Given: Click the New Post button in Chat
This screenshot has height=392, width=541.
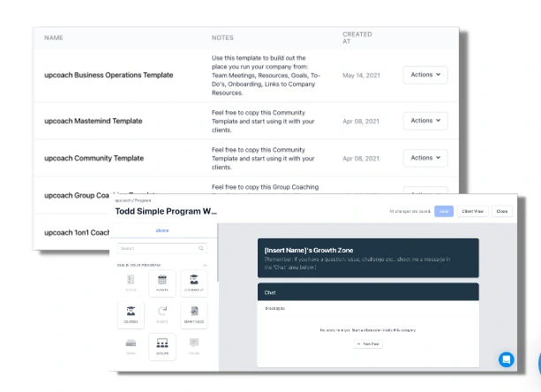Looking at the screenshot, I should pyautogui.click(x=368, y=343).
